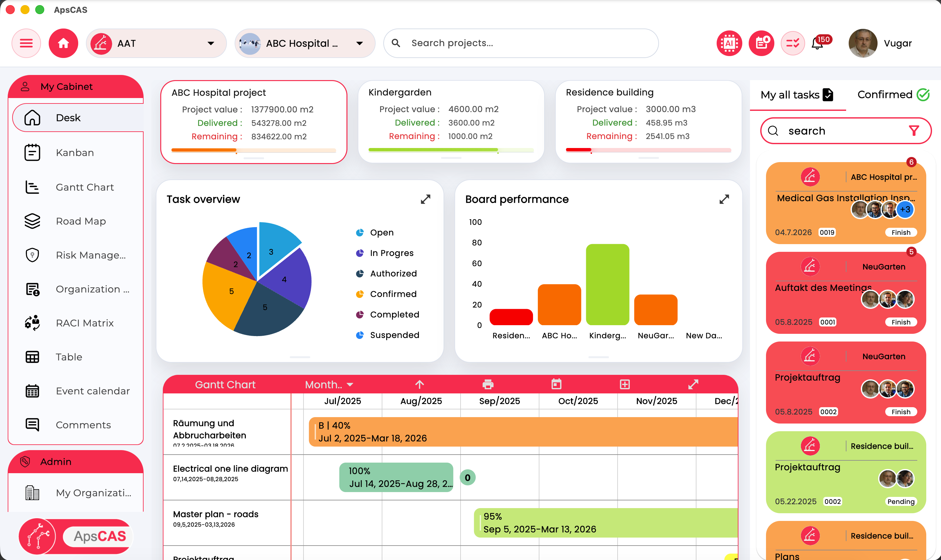Viewport: 941px width, 560px height.
Task: Click the print icon in Gantt Chart header
Action: [488, 384]
